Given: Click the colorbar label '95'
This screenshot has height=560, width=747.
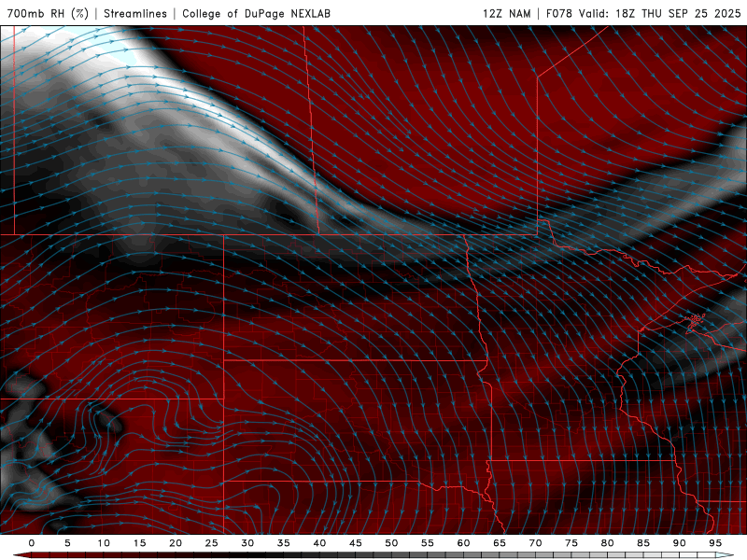Looking at the screenshot, I should click(x=715, y=543).
